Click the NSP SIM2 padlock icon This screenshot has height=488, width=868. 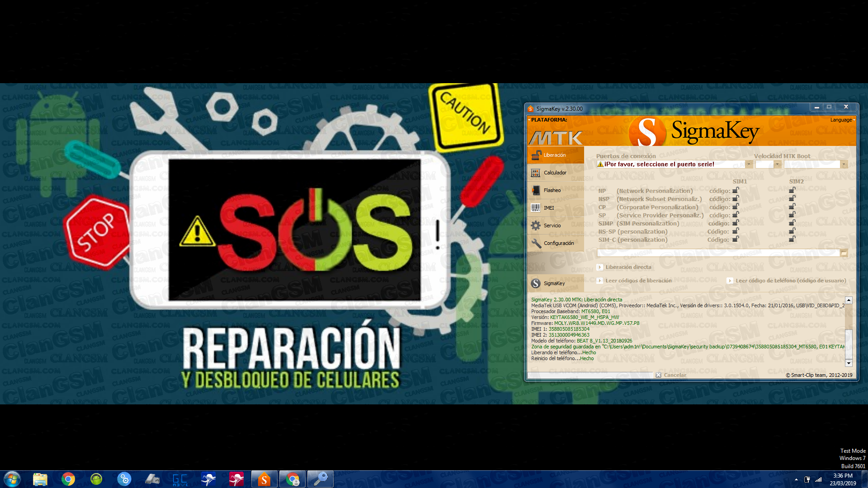coord(792,198)
